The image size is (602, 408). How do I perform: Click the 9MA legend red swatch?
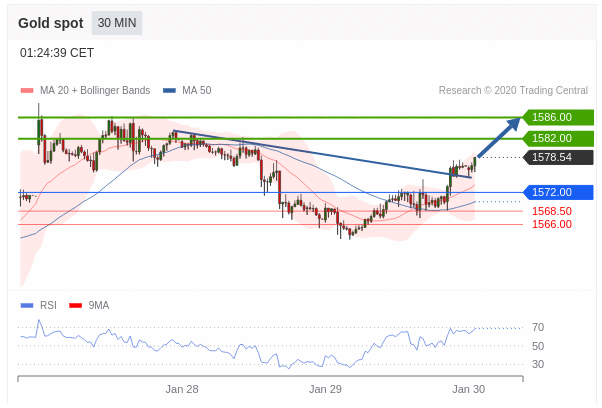pos(75,306)
